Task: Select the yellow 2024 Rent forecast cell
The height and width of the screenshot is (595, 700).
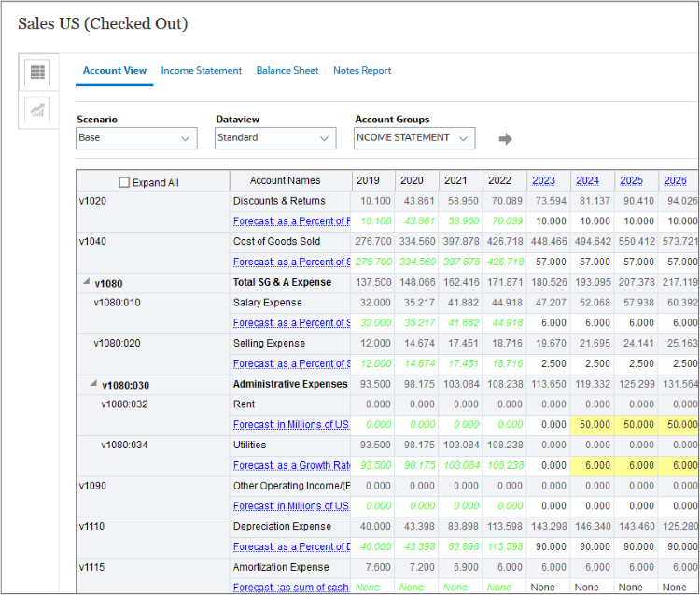Action: (x=587, y=425)
